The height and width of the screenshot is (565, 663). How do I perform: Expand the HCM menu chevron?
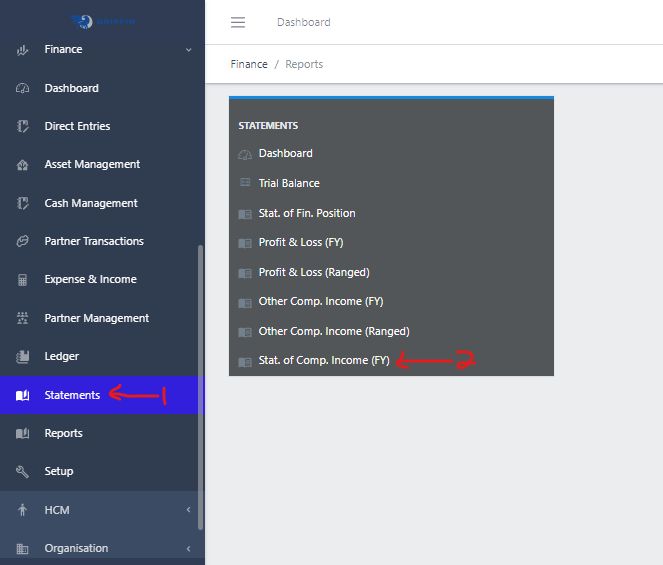pyautogui.click(x=189, y=510)
